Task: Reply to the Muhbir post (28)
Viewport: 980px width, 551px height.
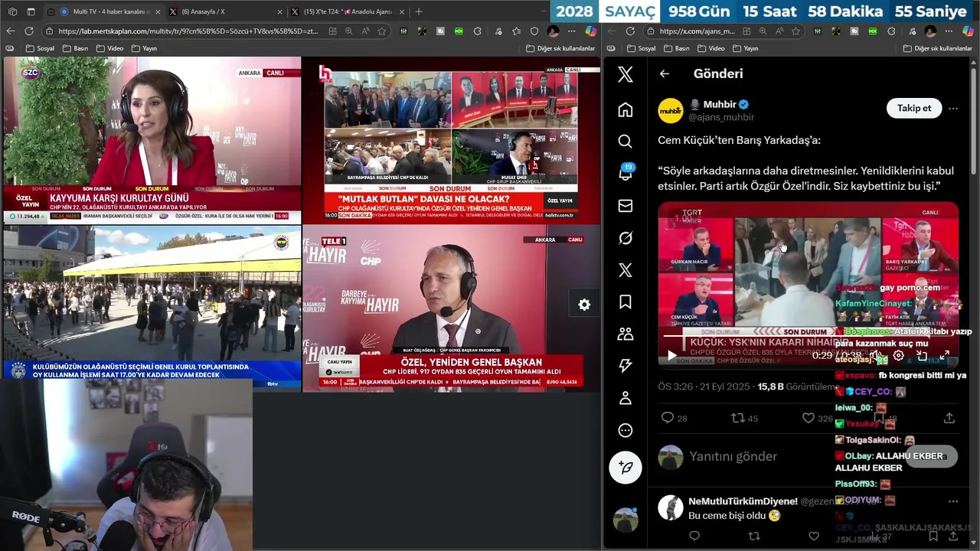Action: tap(674, 418)
